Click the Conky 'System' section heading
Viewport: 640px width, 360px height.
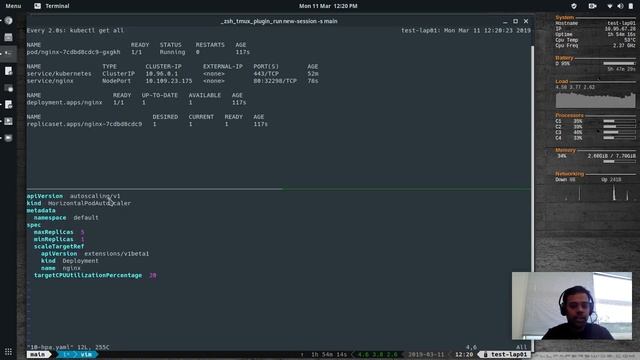[564, 18]
